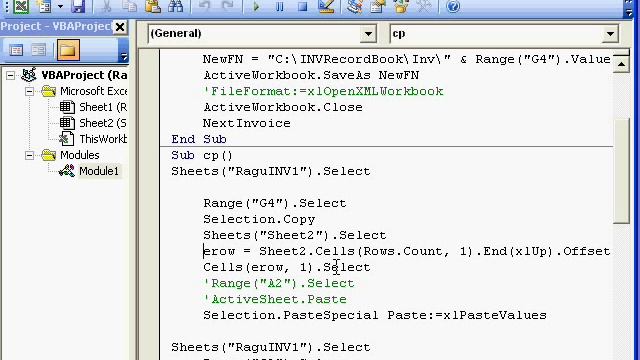The image size is (640, 360).
Task: Click the 'FileFormat:=xlOpenXMLWorkbook comment
Action: (x=323, y=91)
